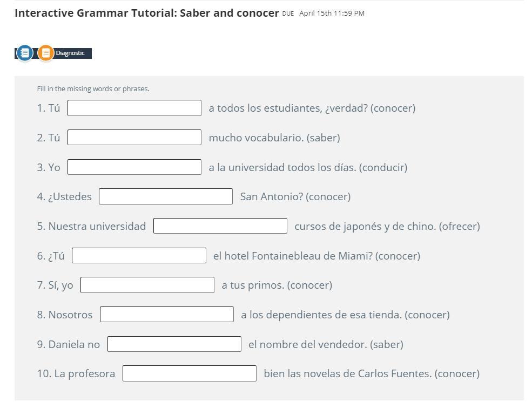Click the April 15th due date
This screenshot has height=402, width=532.
pos(332,13)
